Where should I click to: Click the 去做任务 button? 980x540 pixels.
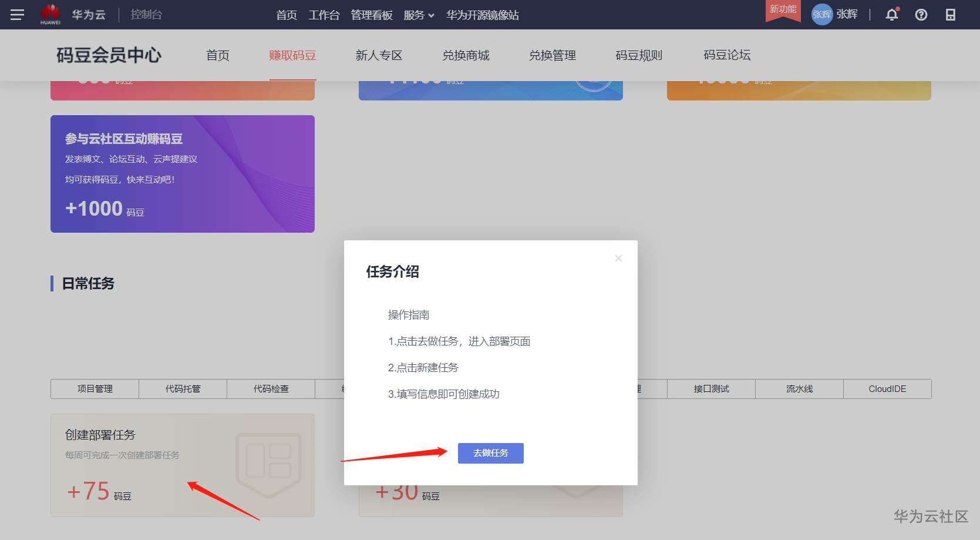pos(491,453)
